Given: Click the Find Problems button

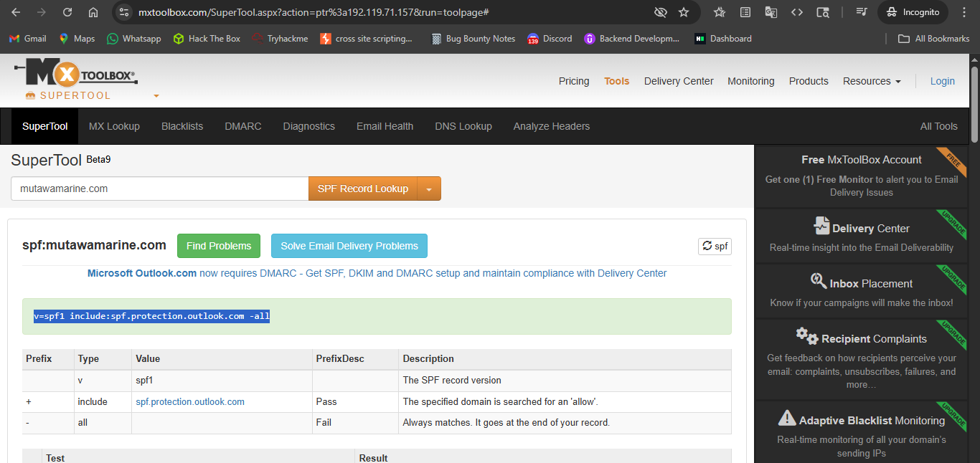Looking at the screenshot, I should [219, 246].
